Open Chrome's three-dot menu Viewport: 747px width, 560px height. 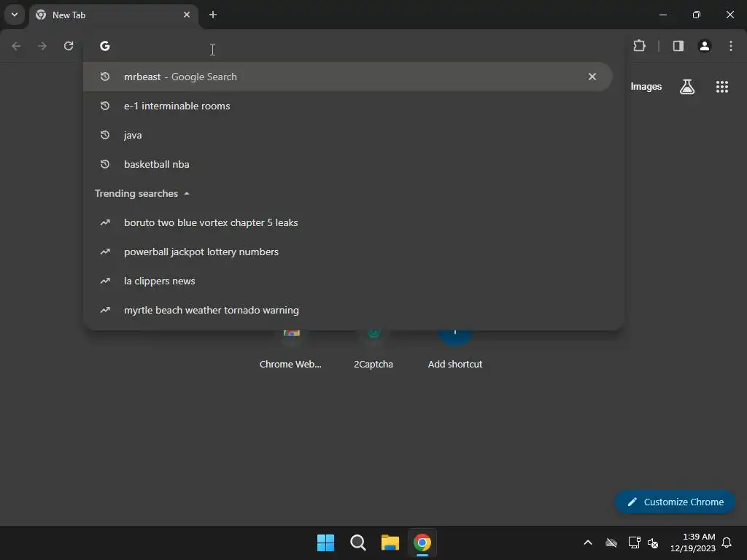[x=731, y=46]
